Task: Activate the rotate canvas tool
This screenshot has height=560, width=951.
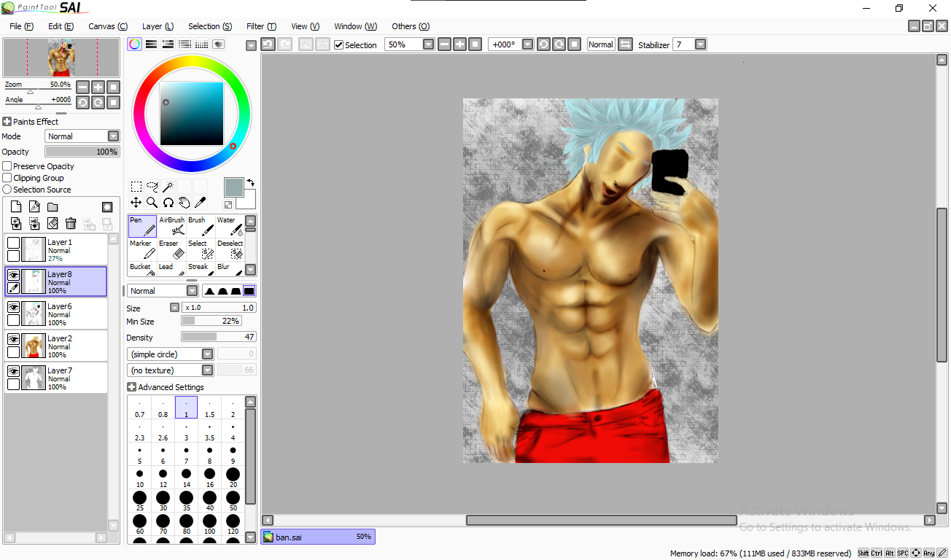Action: pos(168,203)
